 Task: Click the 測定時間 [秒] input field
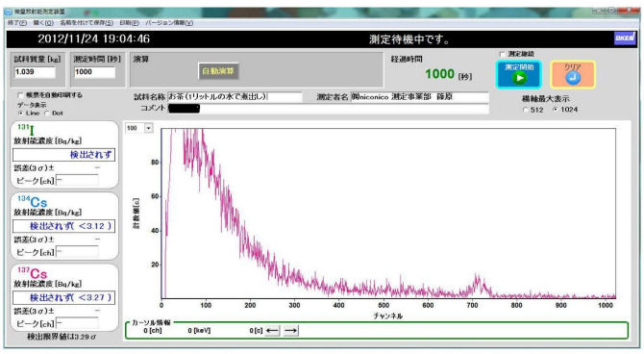[94, 72]
